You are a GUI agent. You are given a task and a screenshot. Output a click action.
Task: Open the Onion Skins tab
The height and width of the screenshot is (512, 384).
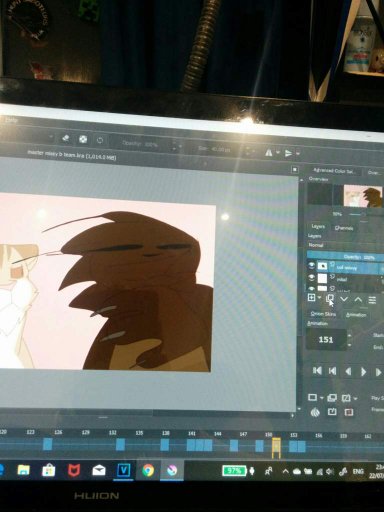pos(323,314)
